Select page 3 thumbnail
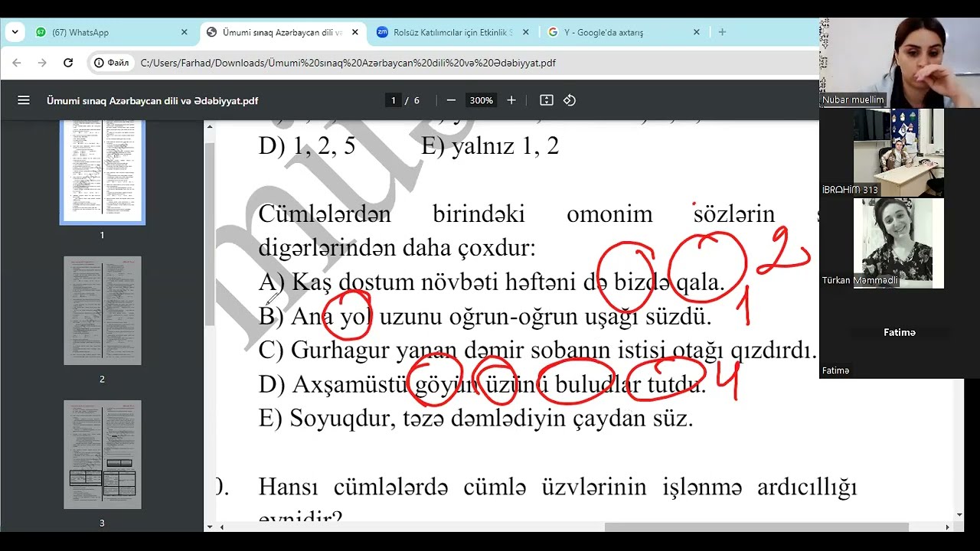This screenshot has height=551, width=980. (x=103, y=455)
